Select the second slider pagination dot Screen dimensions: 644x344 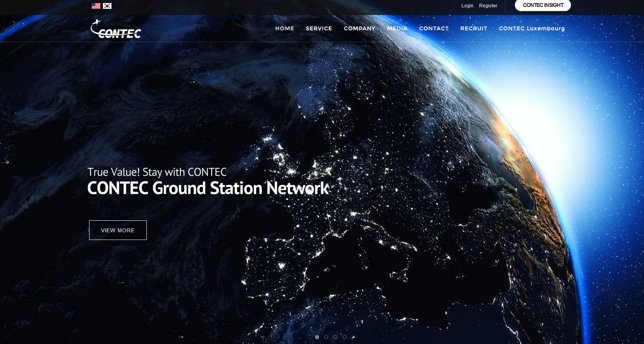point(326,337)
